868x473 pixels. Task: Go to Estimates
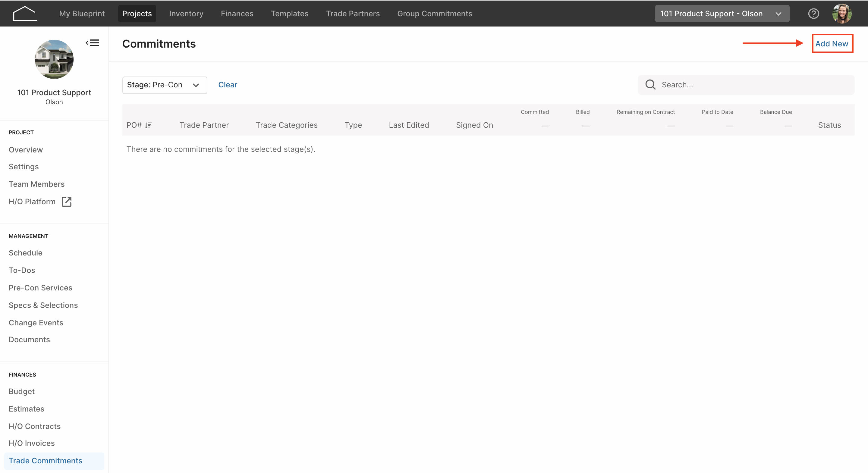[x=26, y=409]
